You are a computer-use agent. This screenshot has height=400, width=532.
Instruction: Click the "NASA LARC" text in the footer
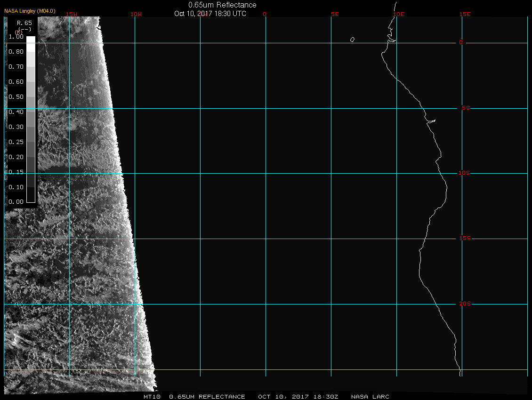click(x=370, y=397)
